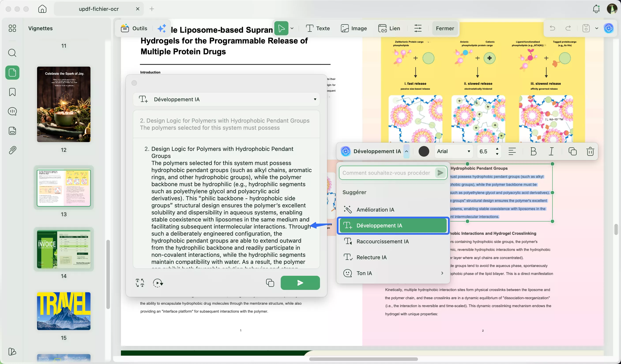The height and width of the screenshot is (364, 621).
Task: Click the search magnifier icon in the sidebar
Action: tap(12, 53)
